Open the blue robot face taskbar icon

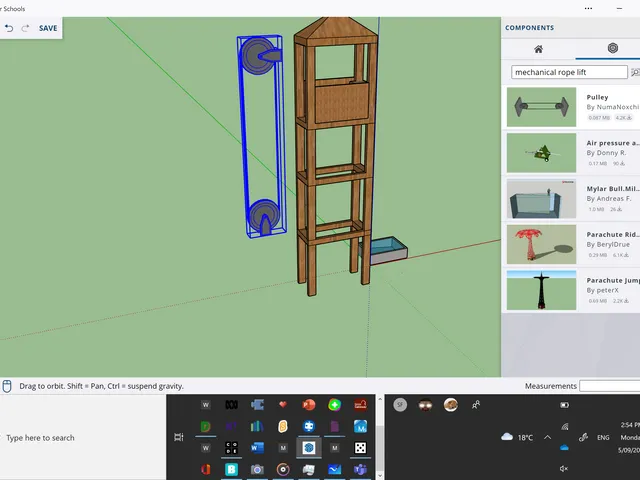[x=309, y=427]
